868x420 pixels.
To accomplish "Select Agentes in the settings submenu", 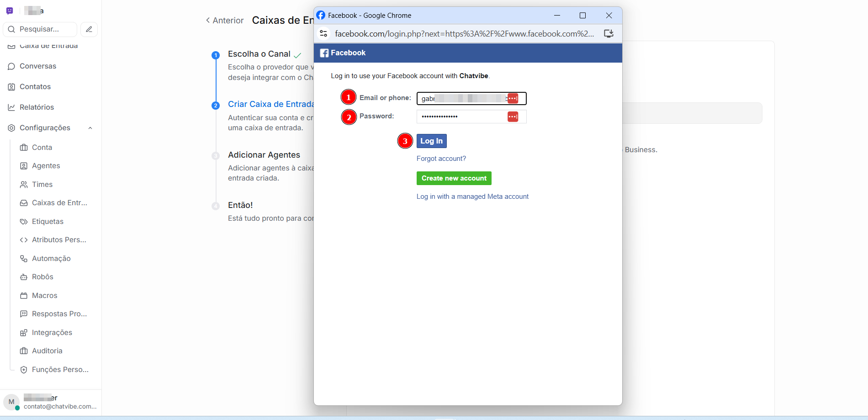I will coord(46,166).
